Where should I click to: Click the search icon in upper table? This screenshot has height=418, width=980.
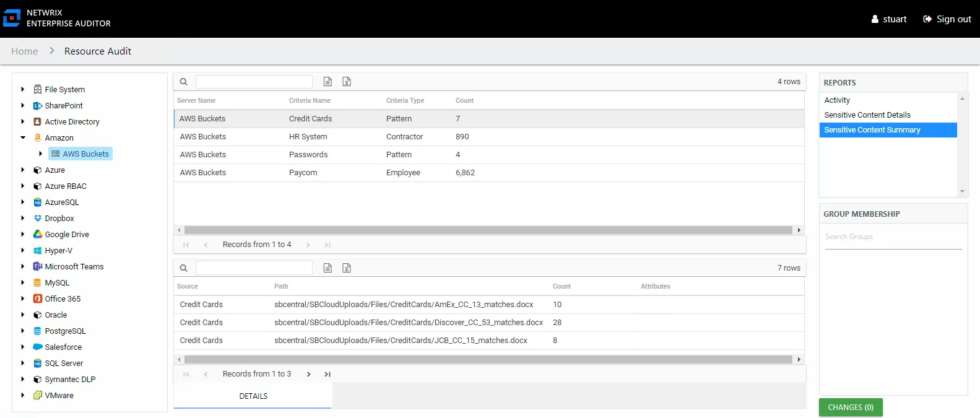coord(184,82)
